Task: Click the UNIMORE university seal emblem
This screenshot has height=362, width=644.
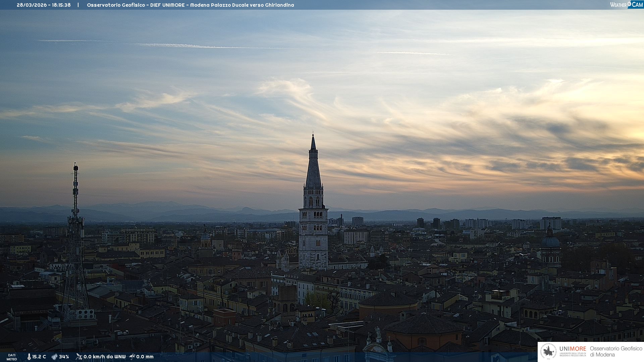Action: pyautogui.click(x=548, y=351)
